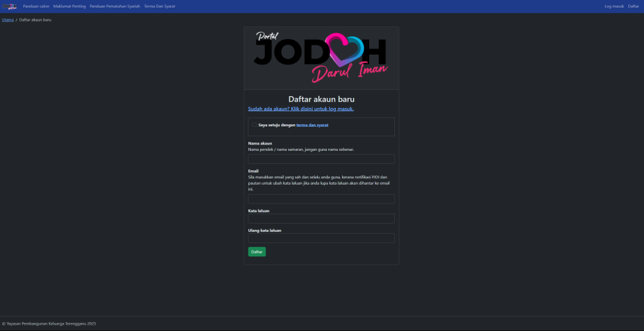644x331 pixels.
Task: Select the Kata laluan password field
Action: pyautogui.click(x=321, y=219)
